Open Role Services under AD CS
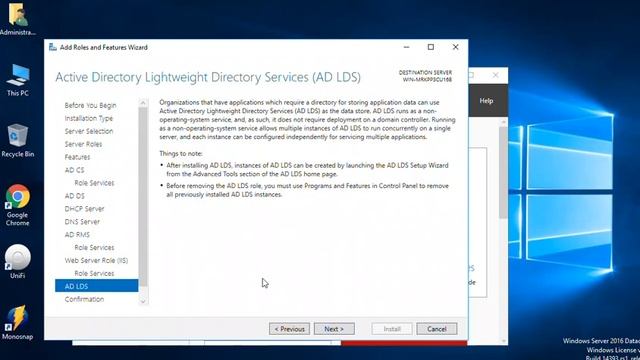The image size is (640, 360). tap(94, 183)
